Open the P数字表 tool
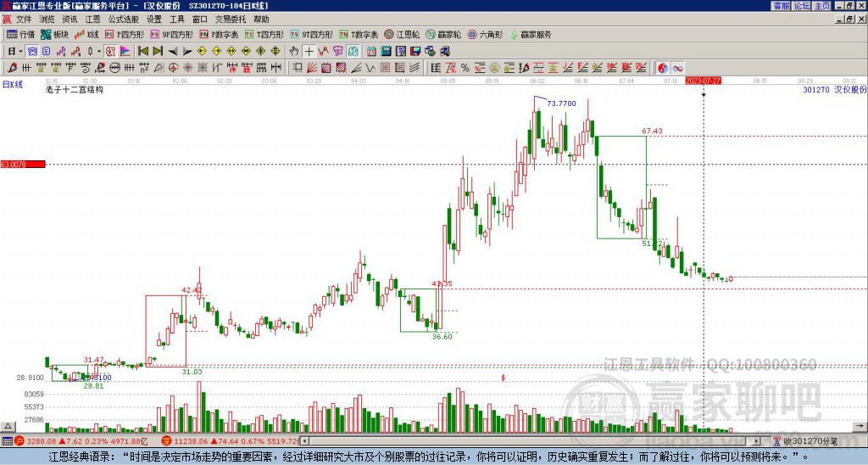This screenshot has width=868, height=465. click(x=219, y=34)
